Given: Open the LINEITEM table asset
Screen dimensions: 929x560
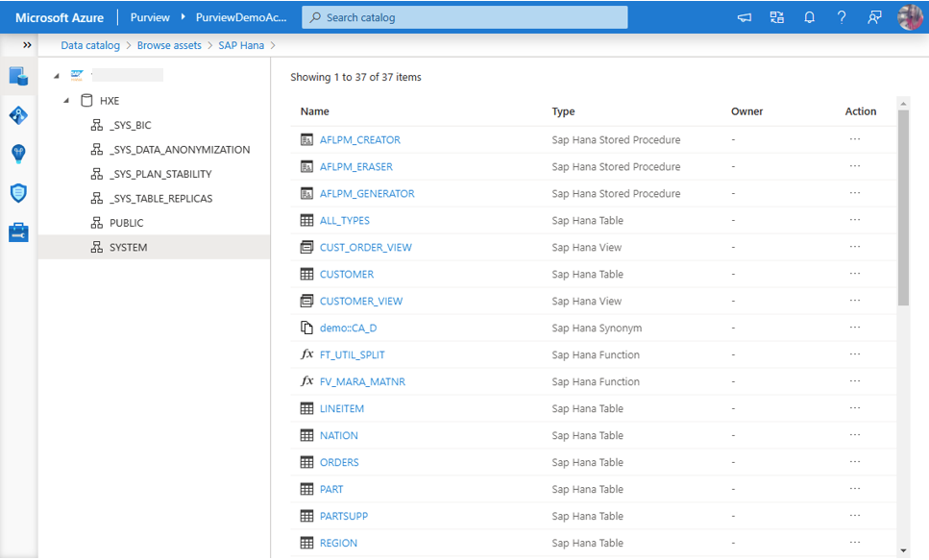Looking at the screenshot, I should 342,409.
